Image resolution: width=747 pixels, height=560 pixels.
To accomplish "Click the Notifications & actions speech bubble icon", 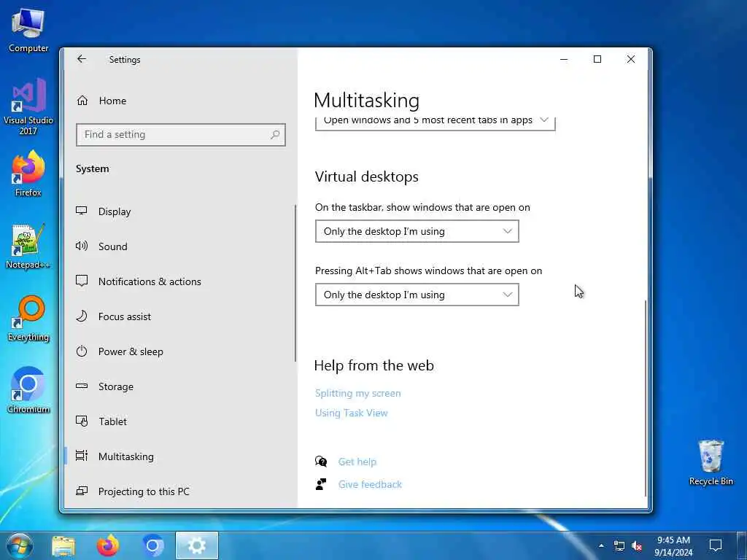I will click(x=82, y=281).
